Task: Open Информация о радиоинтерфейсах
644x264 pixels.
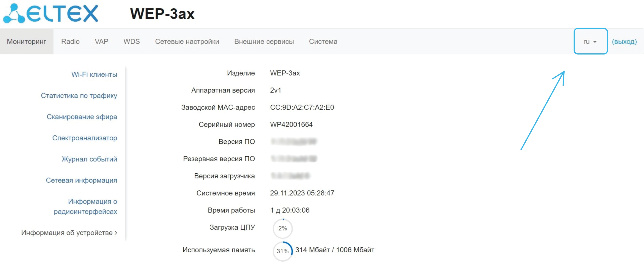Action: [85, 207]
